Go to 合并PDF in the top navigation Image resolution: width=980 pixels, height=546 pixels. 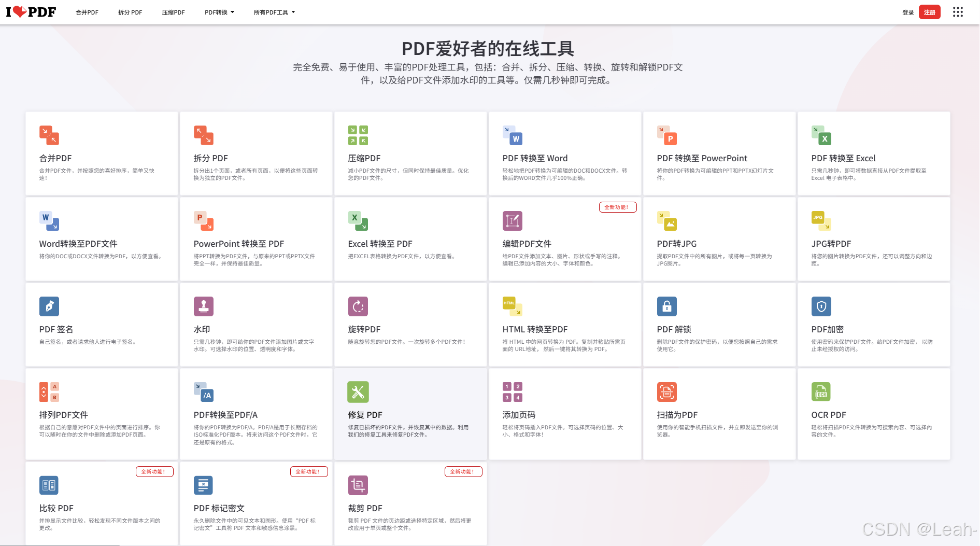(x=87, y=12)
